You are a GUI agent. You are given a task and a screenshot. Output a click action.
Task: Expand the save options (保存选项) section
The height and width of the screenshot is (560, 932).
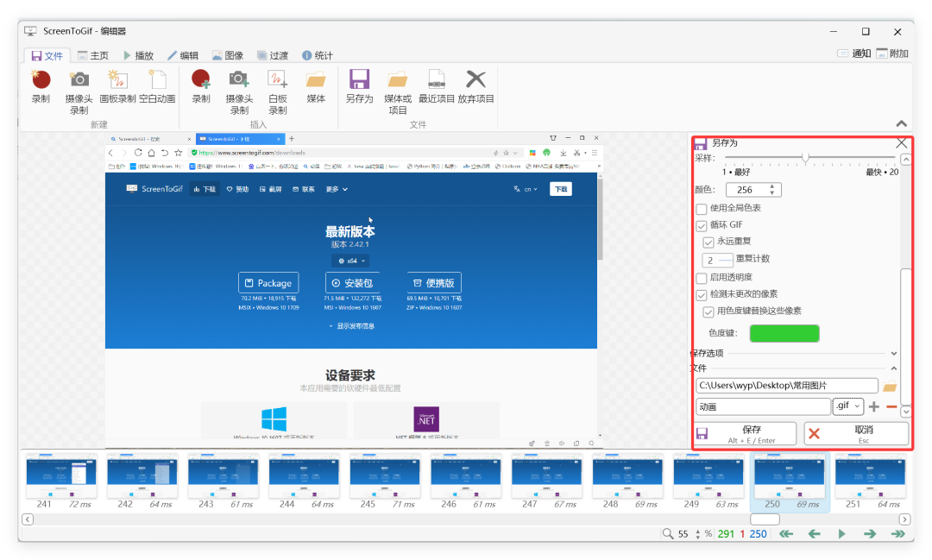[893, 353]
